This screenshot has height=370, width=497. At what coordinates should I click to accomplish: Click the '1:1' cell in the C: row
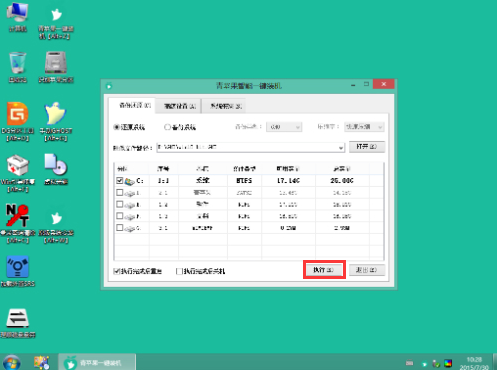tap(163, 181)
